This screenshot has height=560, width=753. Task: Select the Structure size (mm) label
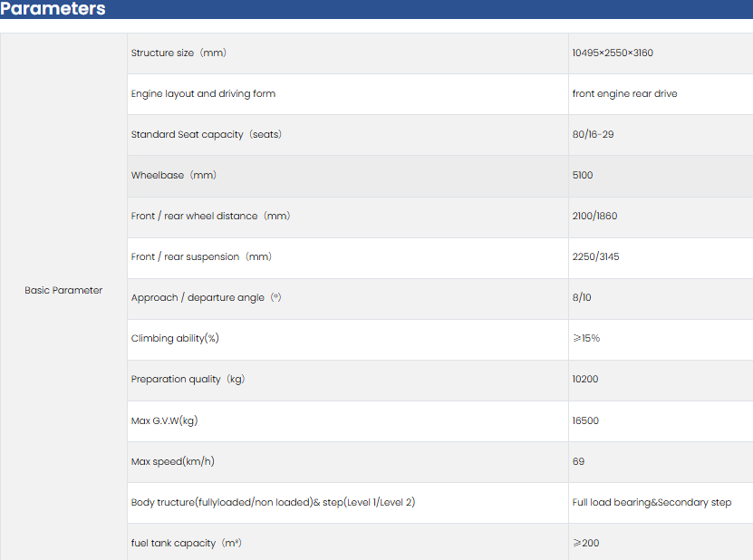179,53
